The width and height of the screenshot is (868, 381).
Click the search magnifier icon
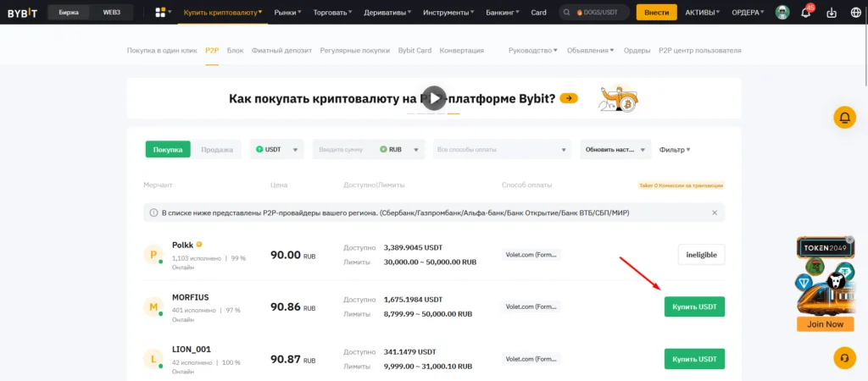(x=566, y=12)
